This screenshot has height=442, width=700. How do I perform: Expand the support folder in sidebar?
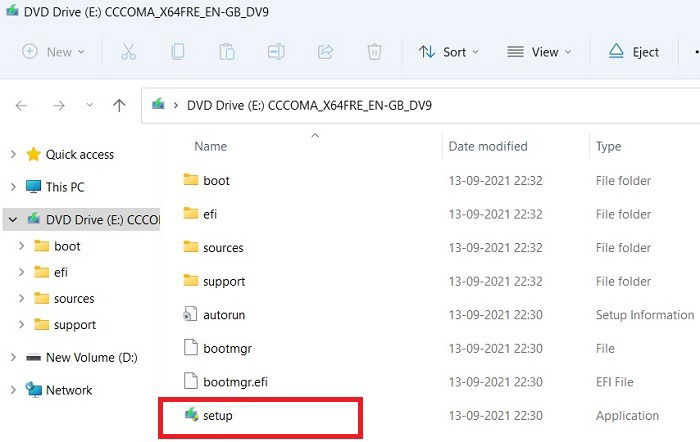click(21, 325)
